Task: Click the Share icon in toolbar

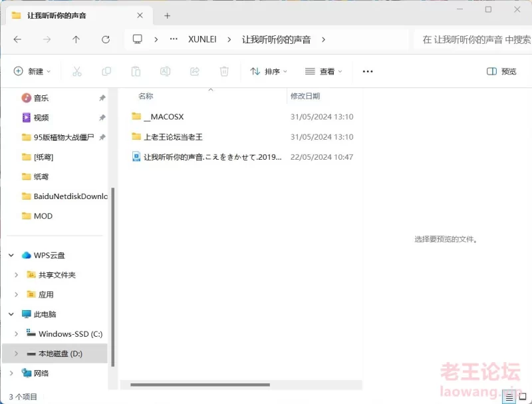Action: pos(195,71)
